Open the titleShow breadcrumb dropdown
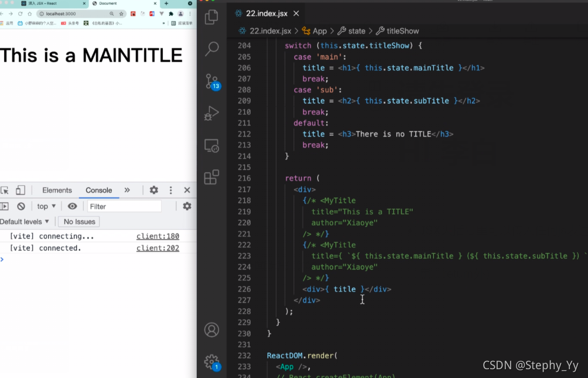588x378 pixels. 398,31
